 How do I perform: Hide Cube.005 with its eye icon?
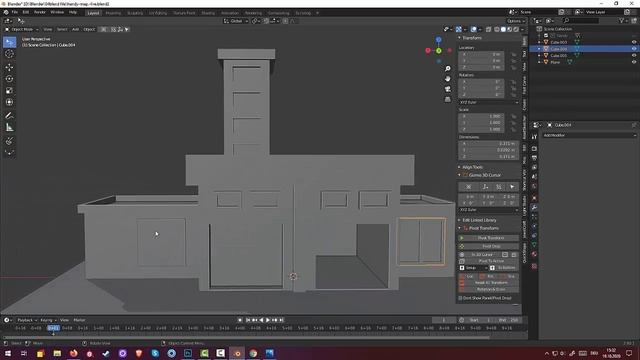pyautogui.click(x=634, y=56)
